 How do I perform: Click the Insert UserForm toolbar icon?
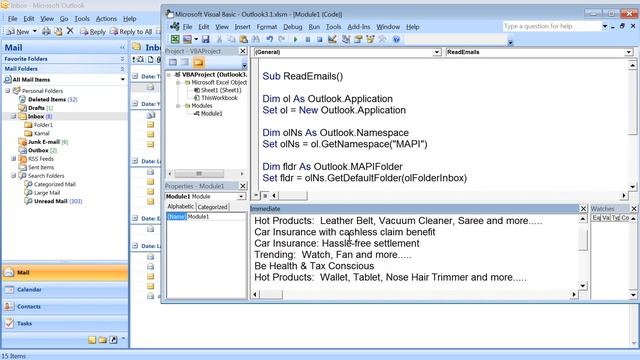(x=187, y=39)
